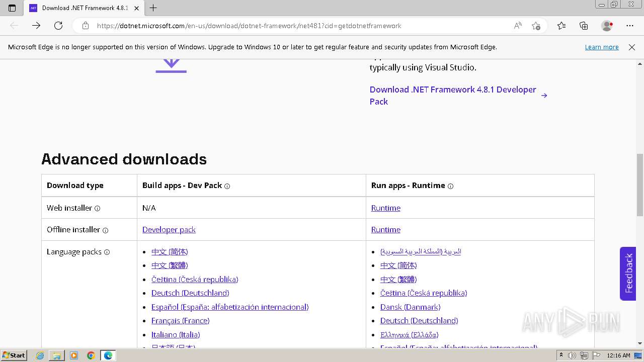Click the page vertical scrollbar thumb
Image resolution: width=644 pixels, height=362 pixels.
pyautogui.click(x=640, y=185)
